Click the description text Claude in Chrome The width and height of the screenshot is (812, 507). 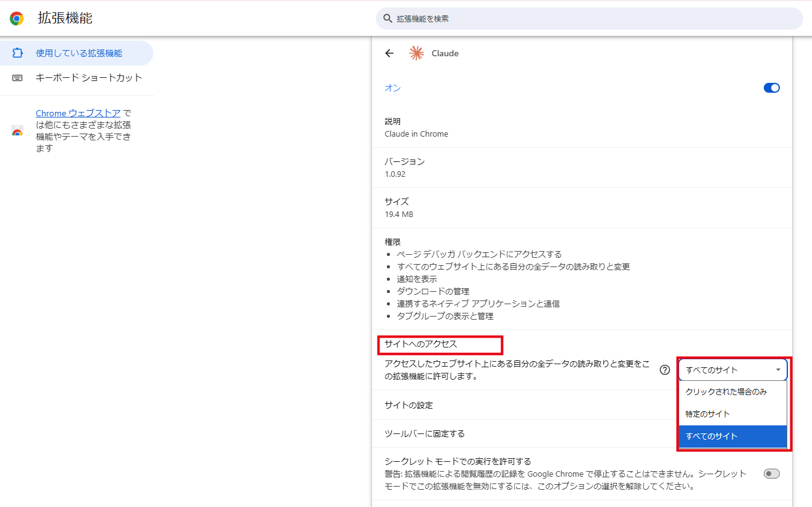tap(417, 134)
